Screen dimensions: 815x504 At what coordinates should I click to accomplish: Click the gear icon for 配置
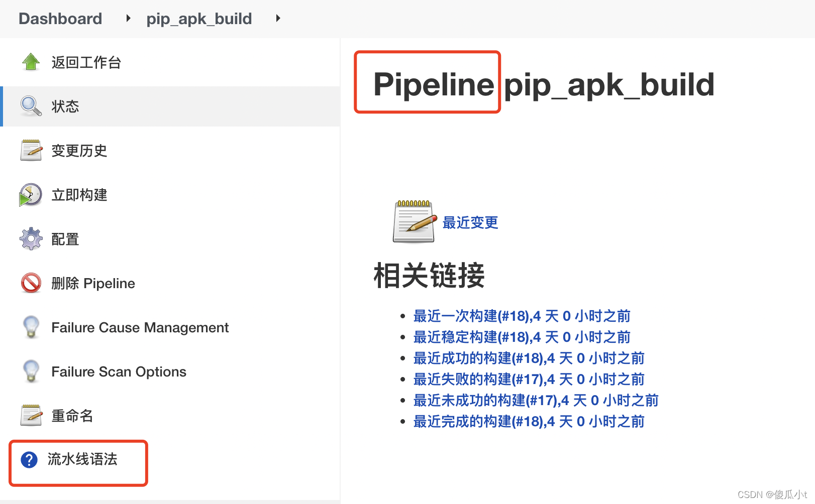click(x=31, y=239)
